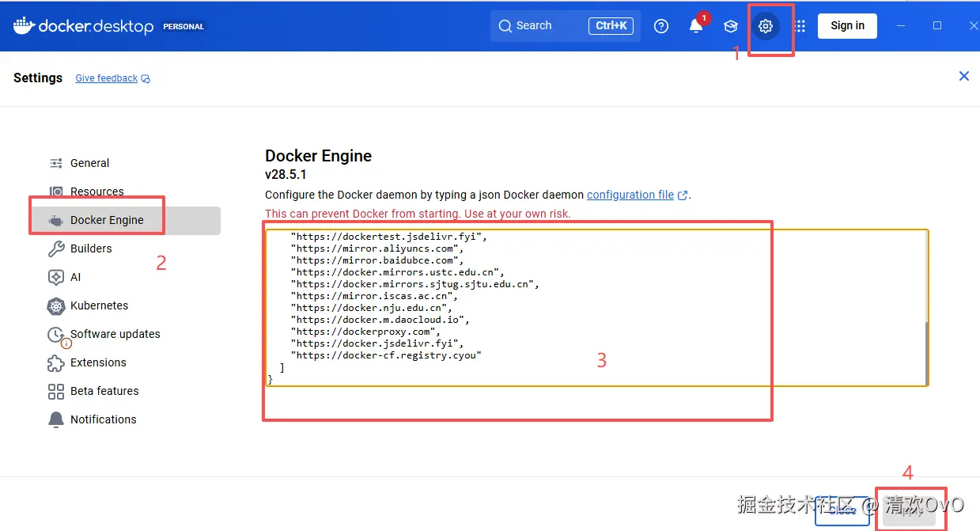
Task: Click the mirror.iscas.ac.cn line
Action: [374, 296]
